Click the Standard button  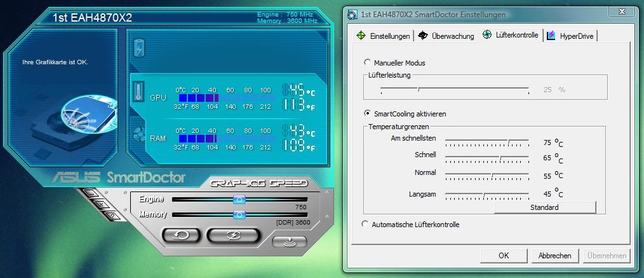point(545,207)
